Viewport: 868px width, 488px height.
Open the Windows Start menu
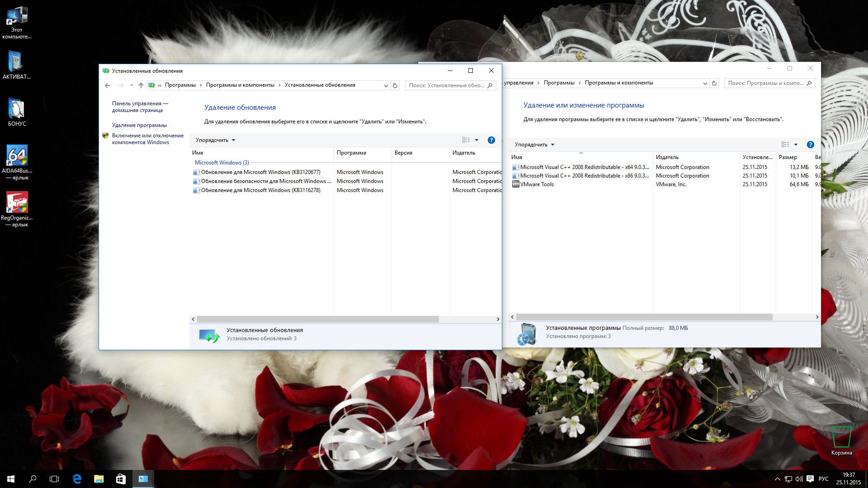coord(11,479)
